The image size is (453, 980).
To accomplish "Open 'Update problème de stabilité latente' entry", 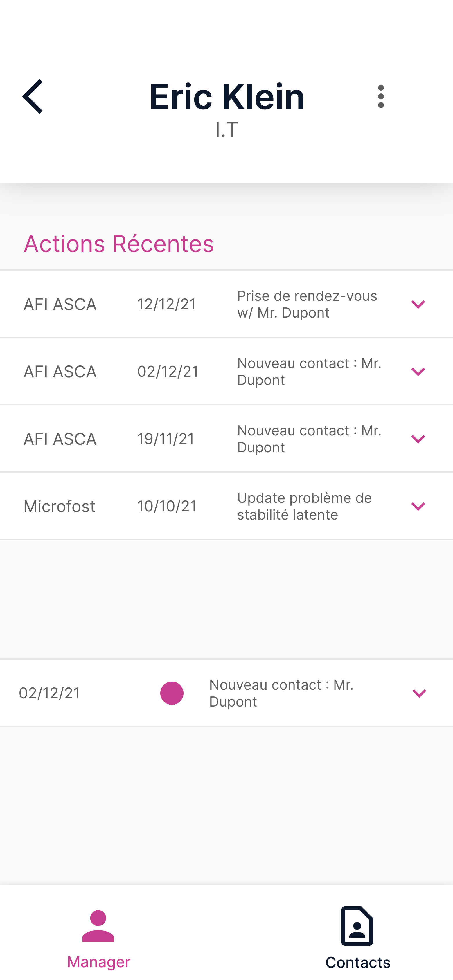I will (x=304, y=506).
